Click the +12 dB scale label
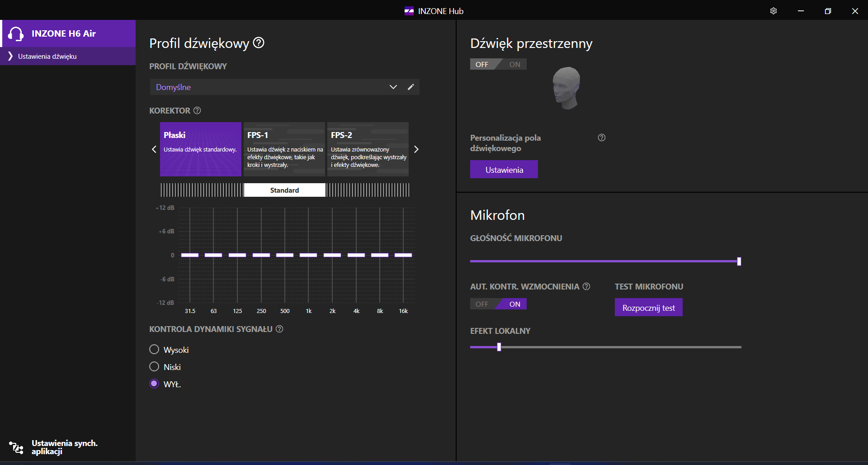The image size is (868, 465). (165, 208)
